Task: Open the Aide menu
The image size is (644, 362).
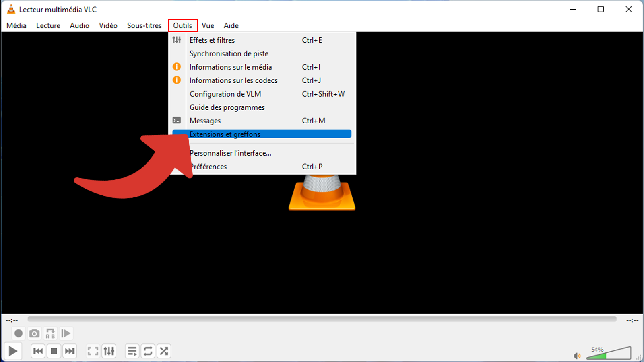Action: [231, 25]
